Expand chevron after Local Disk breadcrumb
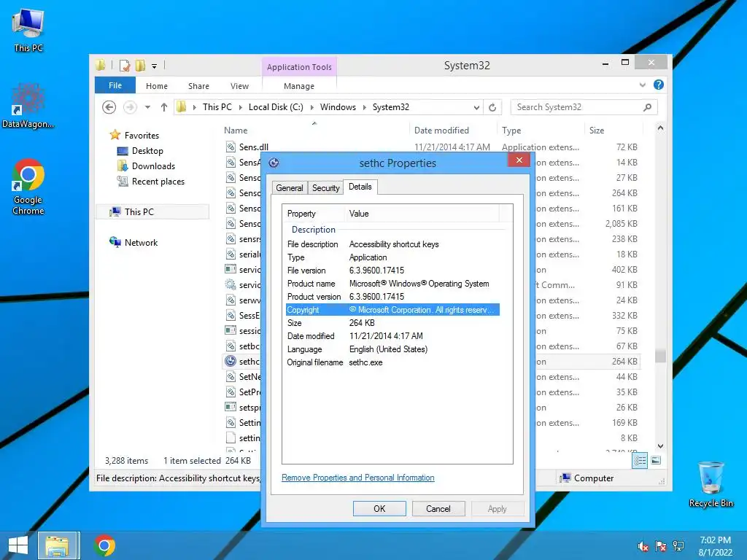 [x=312, y=108]
